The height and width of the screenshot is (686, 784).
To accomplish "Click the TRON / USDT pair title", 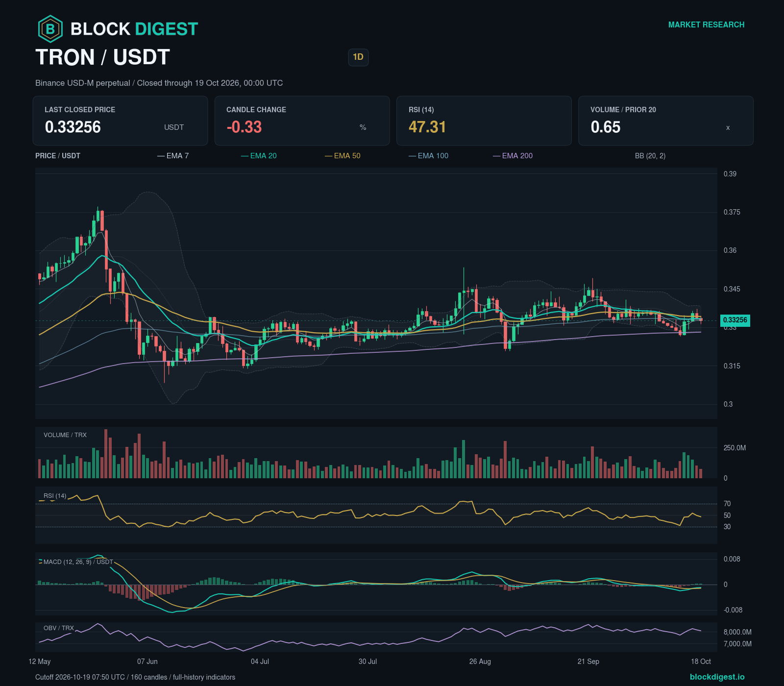I will (x=102, y=57).
